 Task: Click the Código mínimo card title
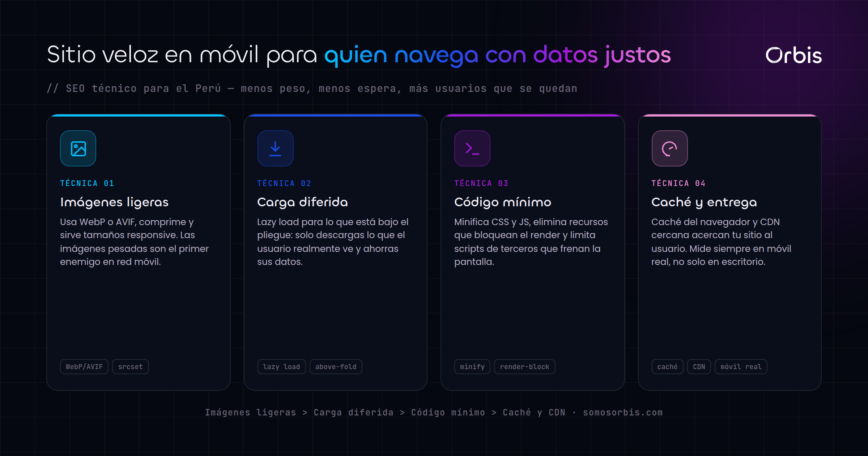503,202
